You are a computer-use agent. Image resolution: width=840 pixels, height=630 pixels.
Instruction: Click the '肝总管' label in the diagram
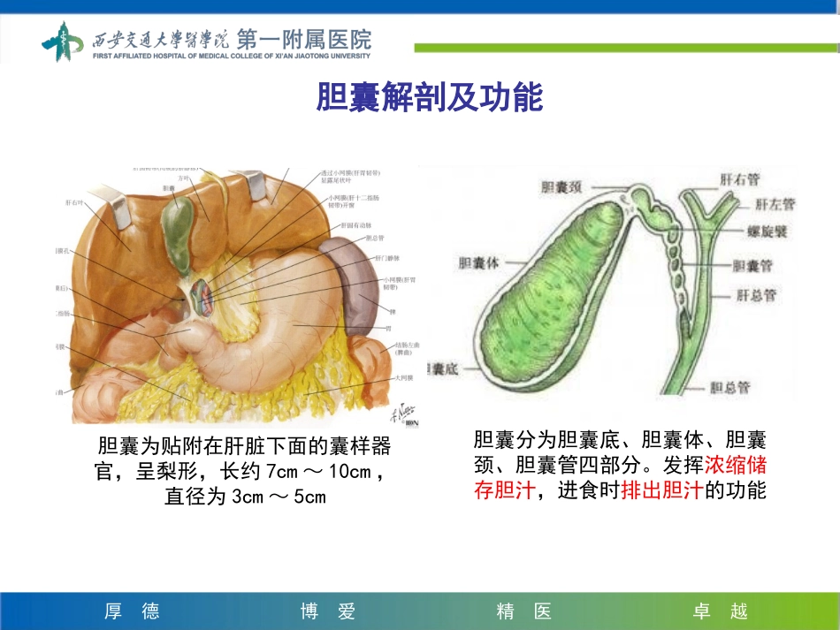coord(756,295)
